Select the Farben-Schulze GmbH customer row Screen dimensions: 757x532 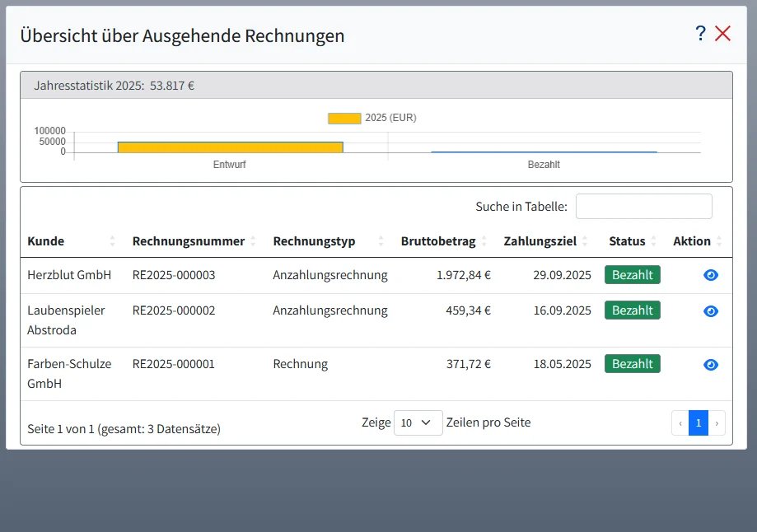pyautogui.click(x=69, y=374)
